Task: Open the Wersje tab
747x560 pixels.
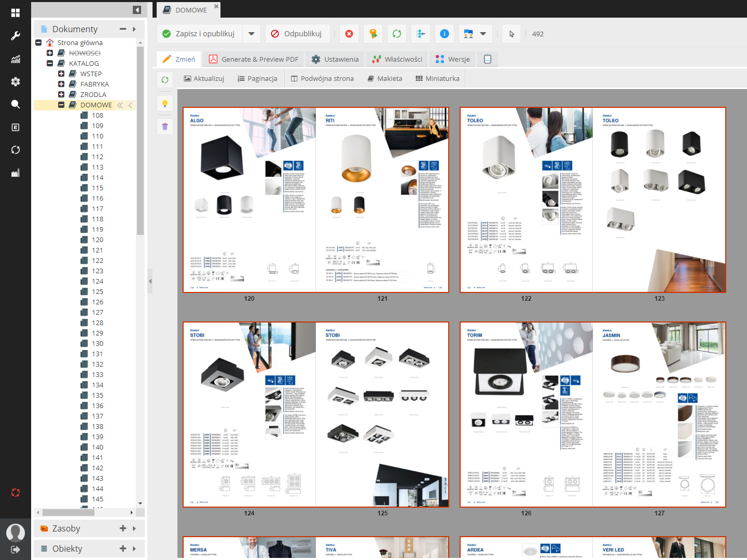Action: pos(453,59)
